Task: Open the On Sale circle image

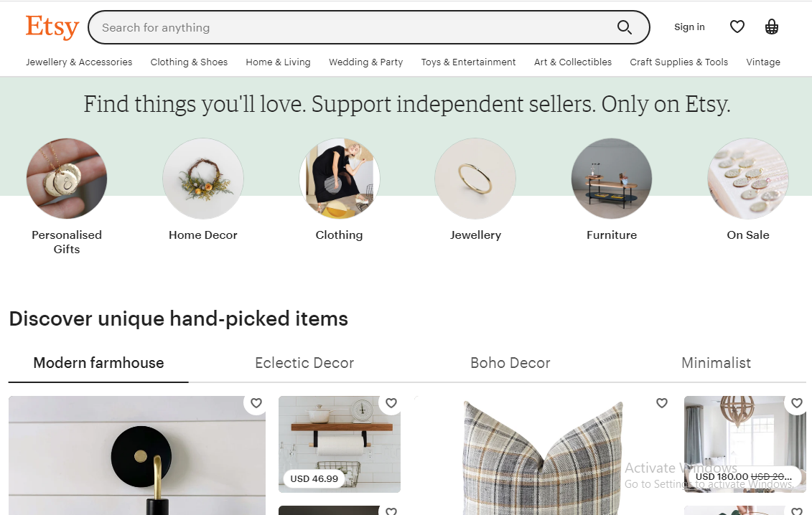Action: click(x=747, y=179)
